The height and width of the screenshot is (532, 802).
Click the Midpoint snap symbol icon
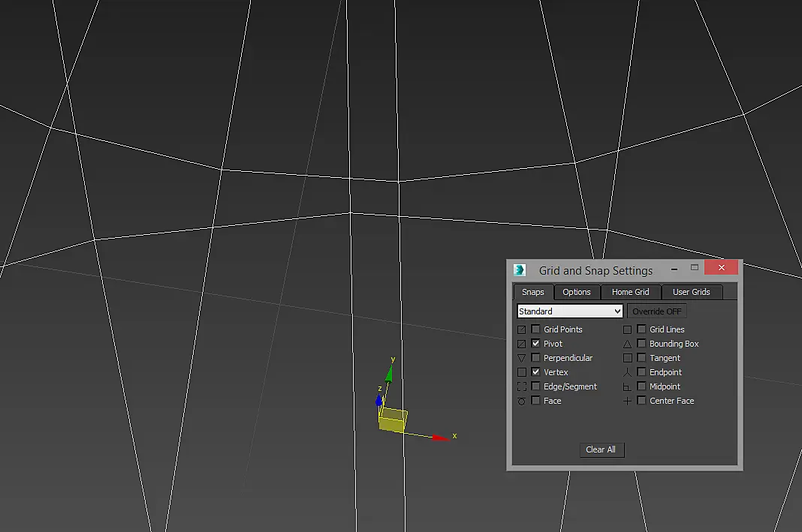tap(628, 387)
